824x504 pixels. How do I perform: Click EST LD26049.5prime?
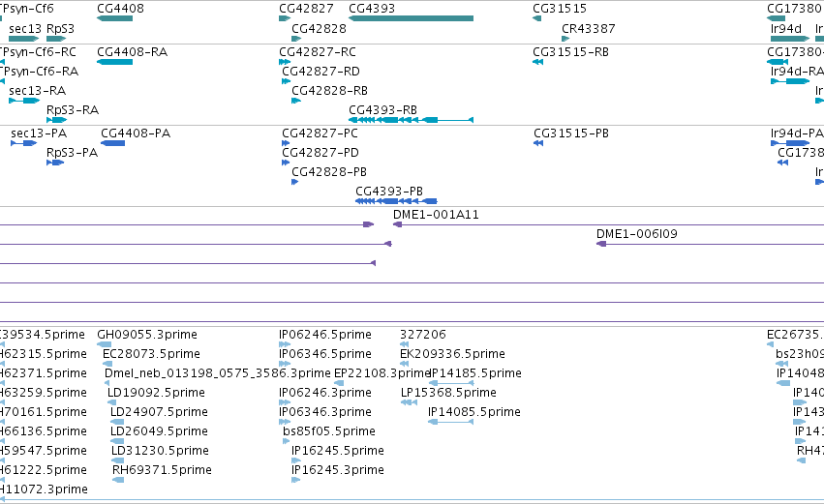[159, 432]
